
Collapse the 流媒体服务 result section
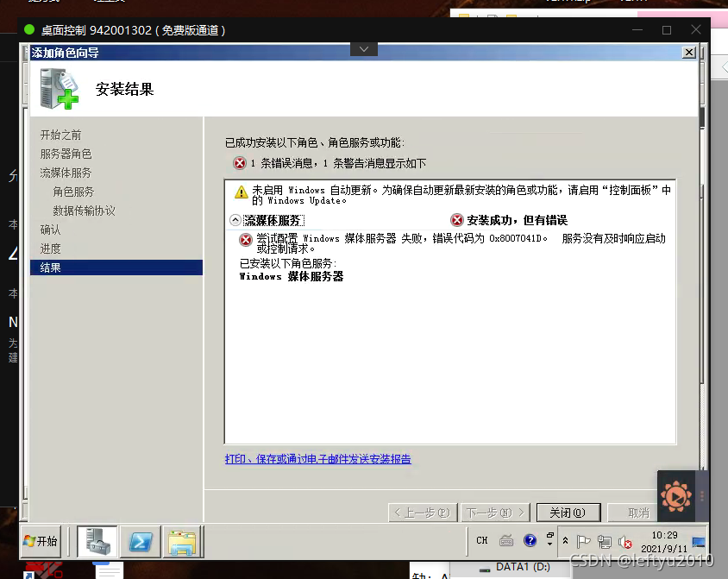pyautogui.click(x=235, y=220)
